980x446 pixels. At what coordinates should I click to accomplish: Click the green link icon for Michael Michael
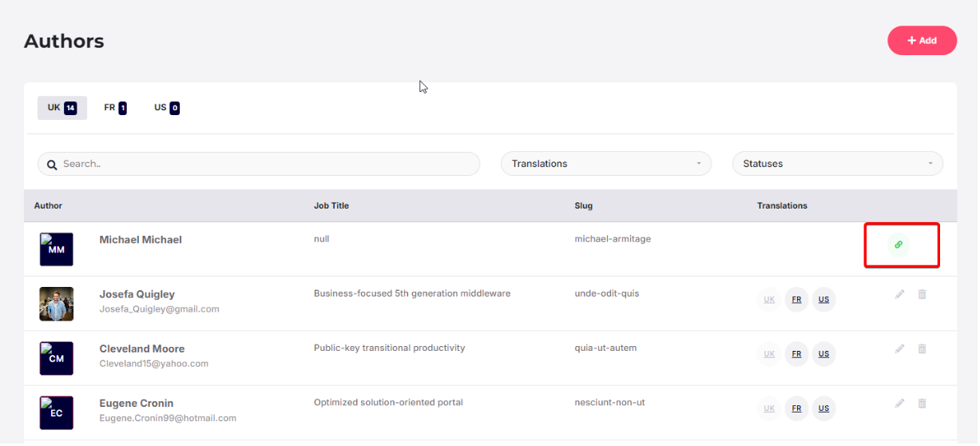(x=899, y=245)
